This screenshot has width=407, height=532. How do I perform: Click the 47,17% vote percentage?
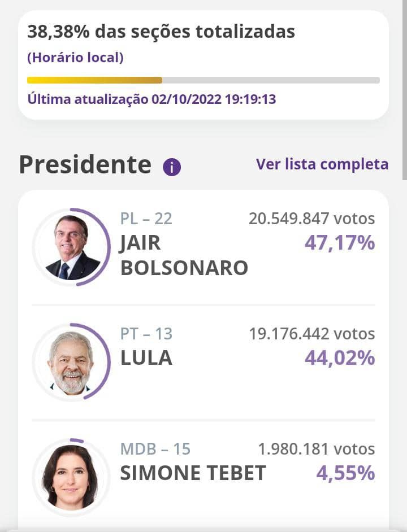point(340,243)
